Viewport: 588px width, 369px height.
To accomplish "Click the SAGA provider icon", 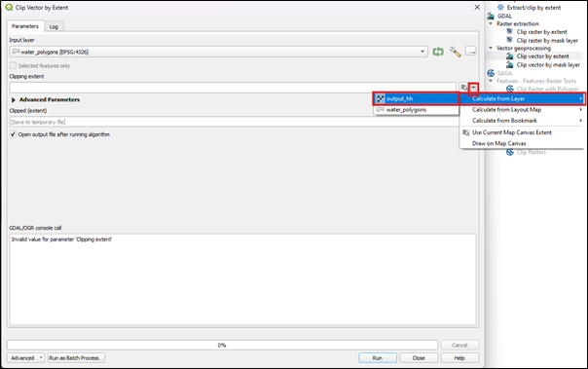I will (491, 73).
